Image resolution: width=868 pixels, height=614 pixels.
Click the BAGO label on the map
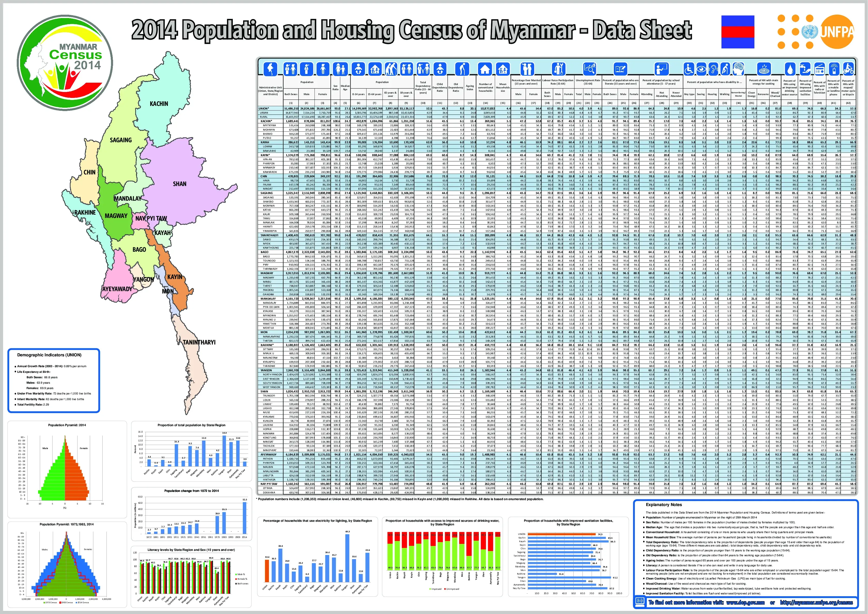139,249
